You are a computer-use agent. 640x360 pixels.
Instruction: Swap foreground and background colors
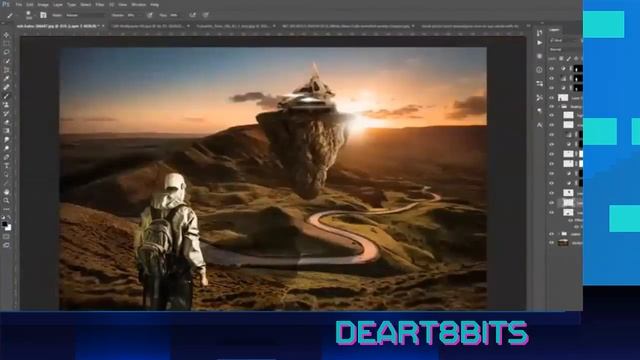(9, 218)
